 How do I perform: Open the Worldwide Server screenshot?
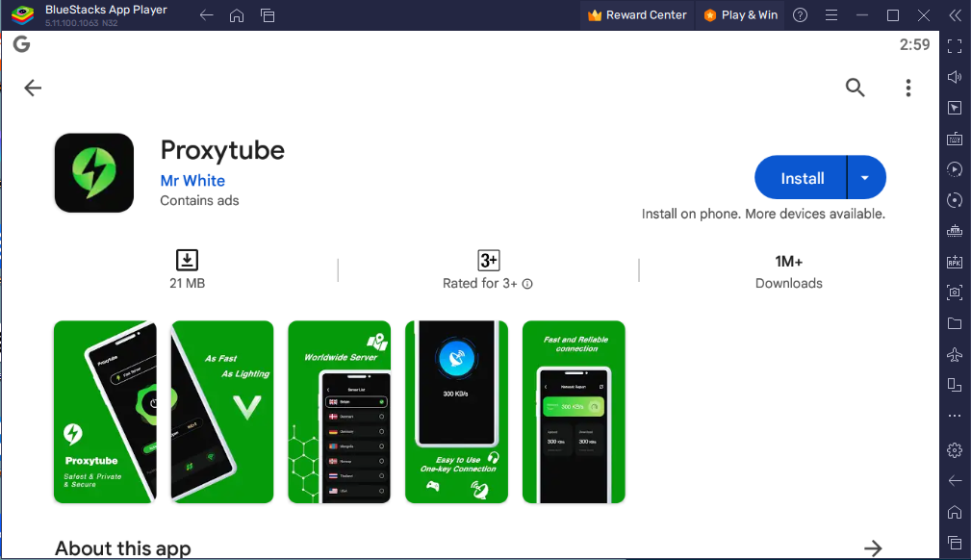(340, 412)
